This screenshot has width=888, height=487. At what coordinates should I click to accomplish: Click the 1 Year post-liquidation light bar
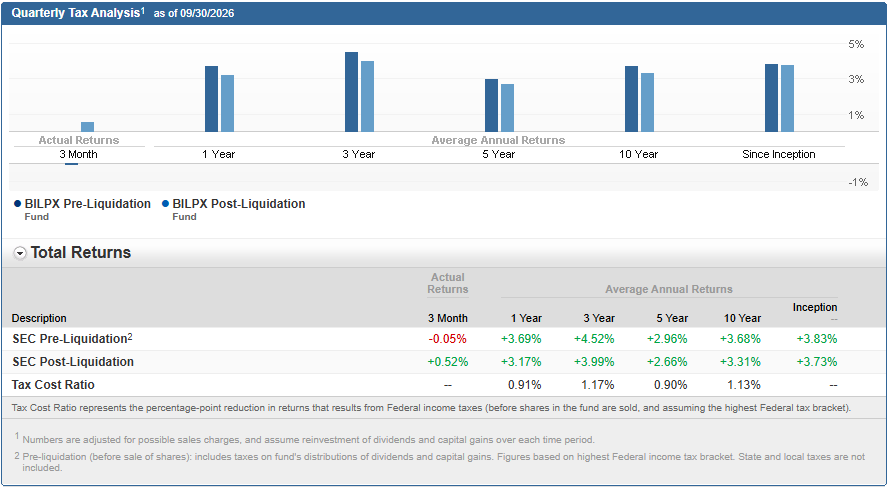[227, 104]
